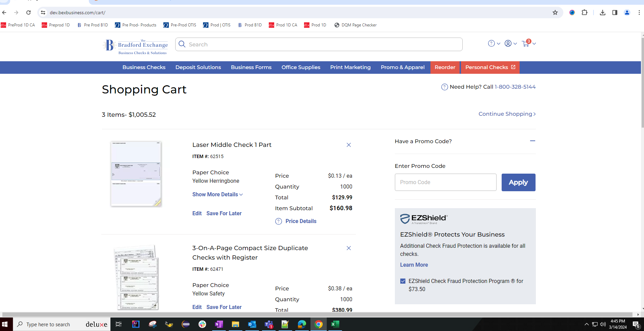Open the help question mark icon

click(x=491, y=43)
